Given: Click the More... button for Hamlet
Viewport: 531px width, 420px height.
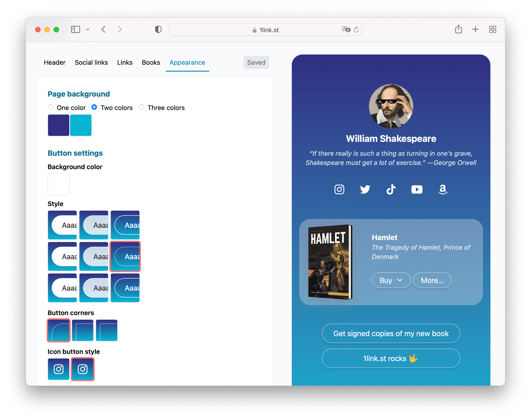Looking at the screenshot, I should click(432, 280).
